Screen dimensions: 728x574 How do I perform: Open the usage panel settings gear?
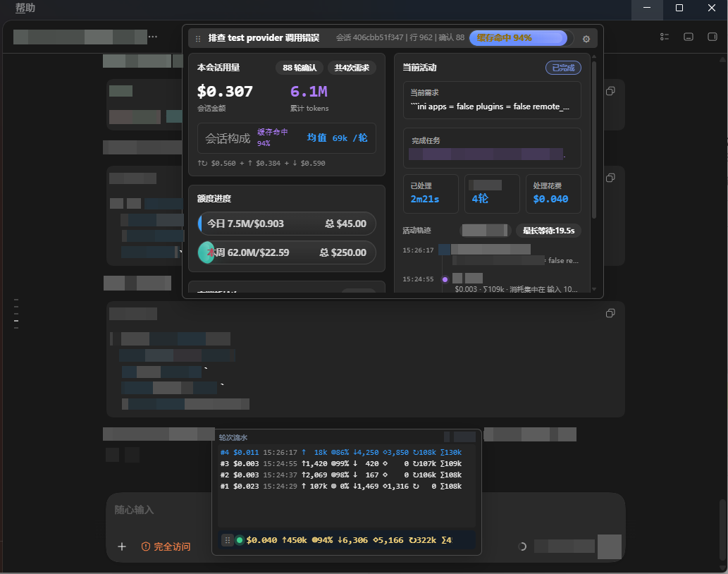(x=586, y=39)
